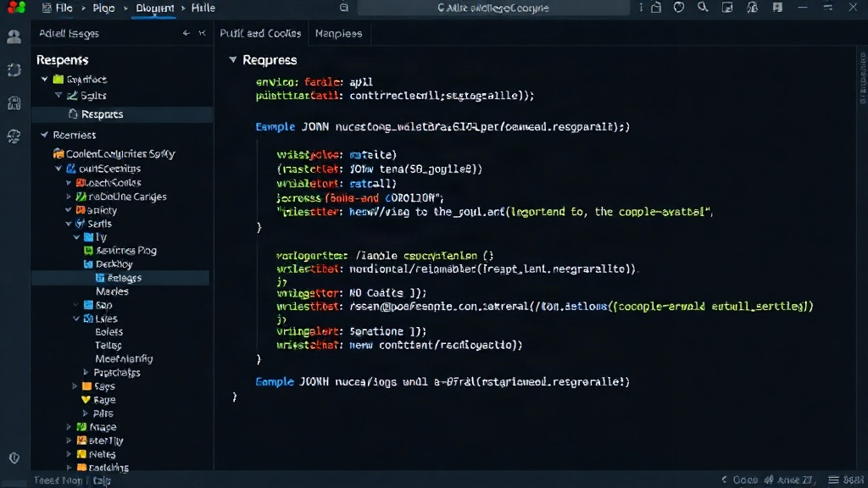The width and height of the screenshot is (868, 488).
Task: Select the Eolefs tree item
Action: 109,332
